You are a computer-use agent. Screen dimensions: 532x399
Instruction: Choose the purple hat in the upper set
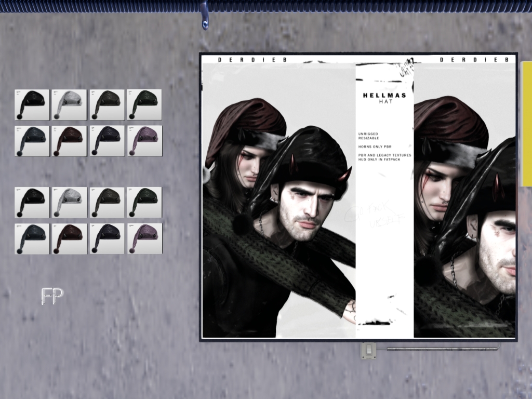click(144, 141)
